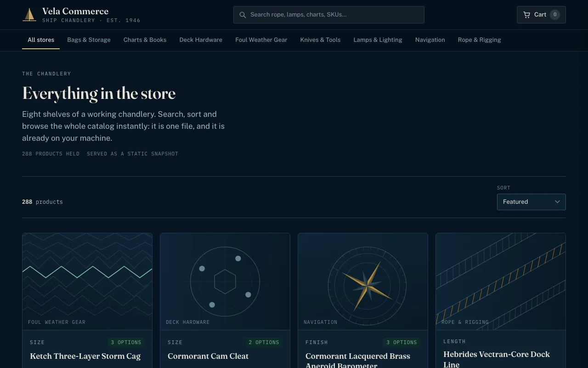Click FOUL WEATHER GEAR label on card
Image resolution: width=588 pixels, height=368 pixels.
tap(57, 322)
